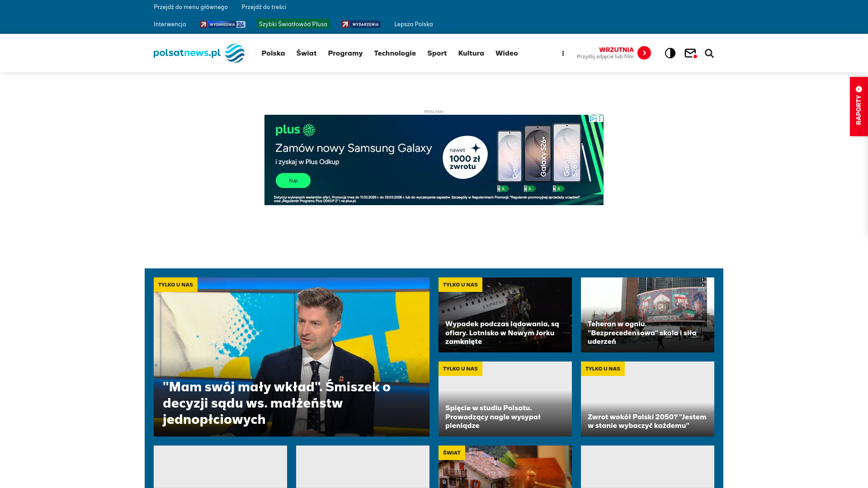Open the Polska menu section

coord(273,53)
